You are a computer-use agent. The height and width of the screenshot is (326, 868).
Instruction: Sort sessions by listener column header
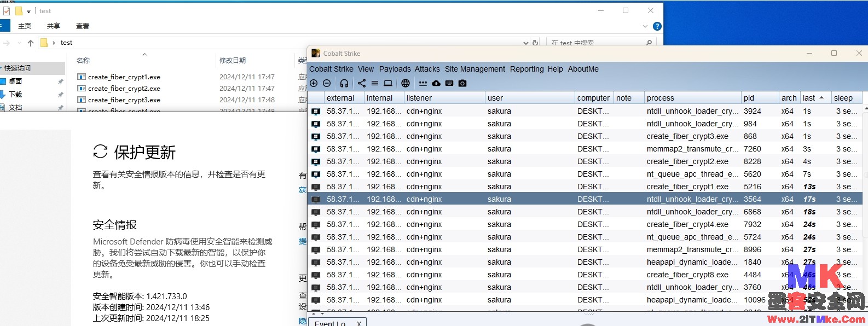tap(444, 98)
